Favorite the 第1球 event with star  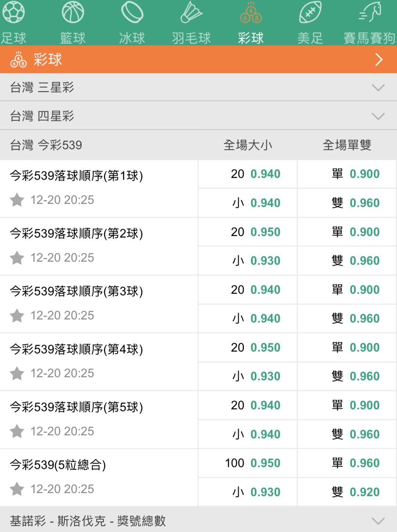click(x=17, y=200)
